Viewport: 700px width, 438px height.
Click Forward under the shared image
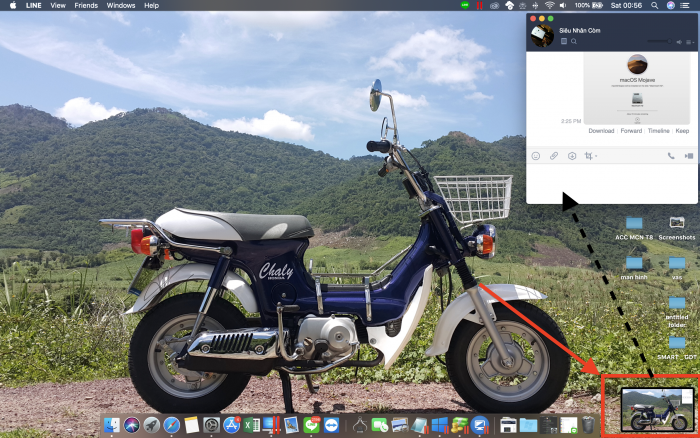click(x=631, y=131)
